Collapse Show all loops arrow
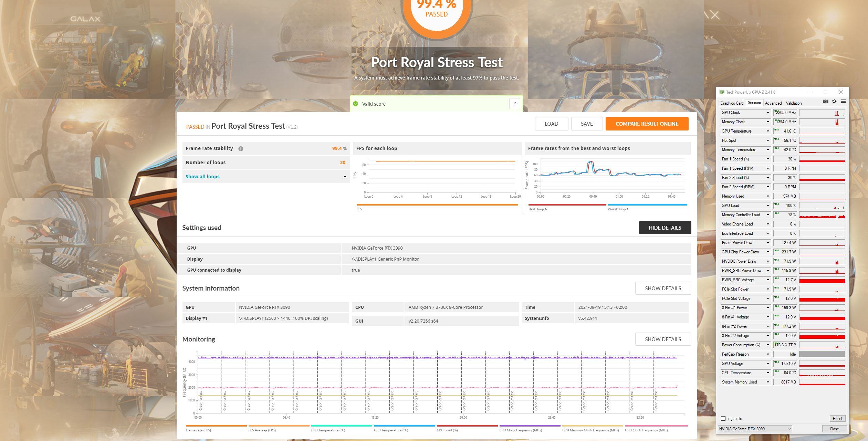 pos(345,177)
